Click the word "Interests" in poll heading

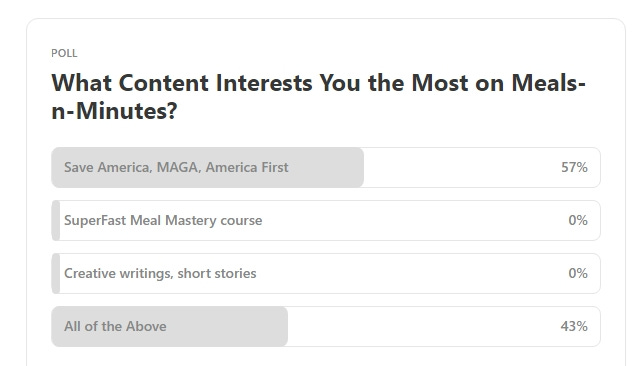pyautogui.click(x=264, y=83)
